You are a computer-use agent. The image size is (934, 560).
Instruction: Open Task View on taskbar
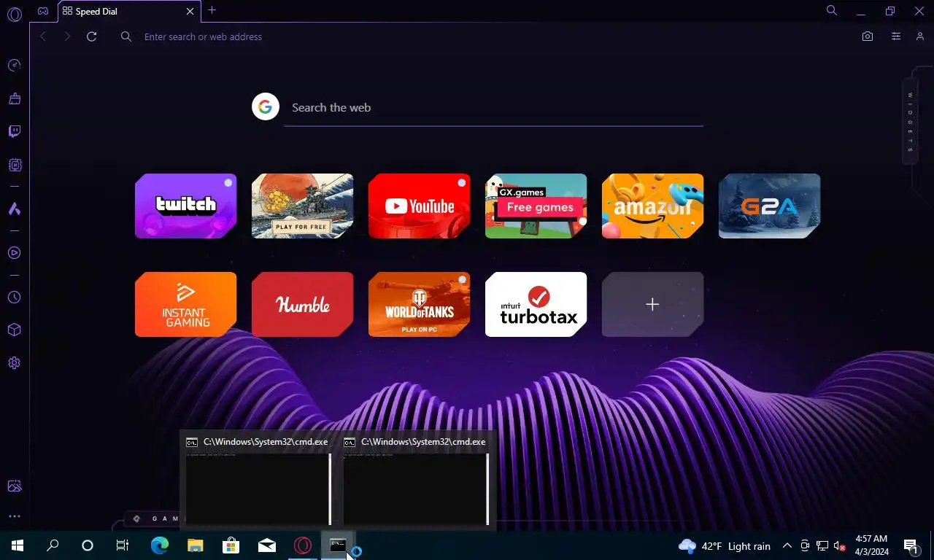123,545
